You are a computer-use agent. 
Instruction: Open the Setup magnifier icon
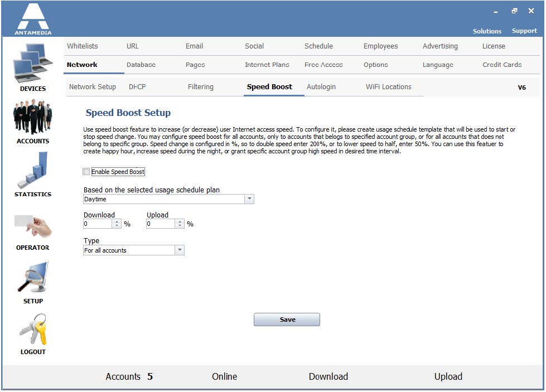click(x=33, y=277)
